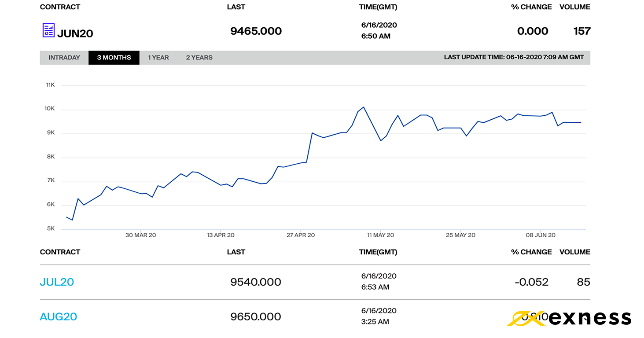Click the JUL20 percent change -0.052
Image resolution: width=644 pixels, height=338 pixels.
click(x=532, y=282)
